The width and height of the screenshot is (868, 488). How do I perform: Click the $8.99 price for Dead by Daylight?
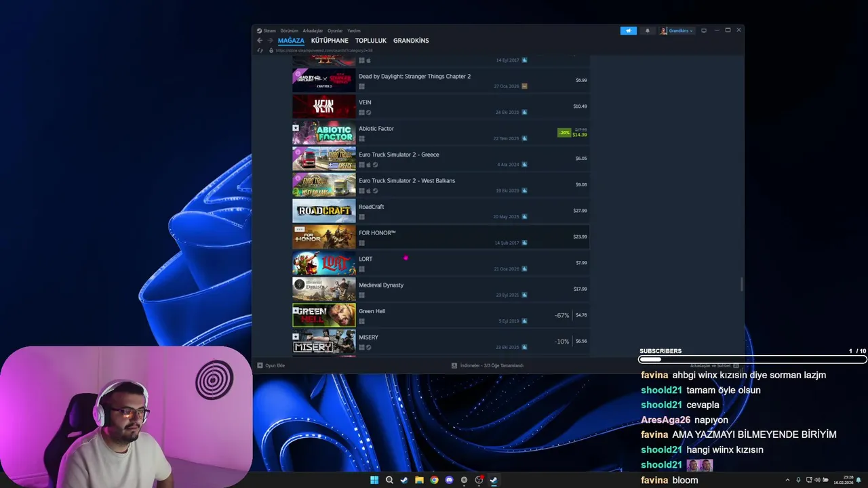tap(581, 81)
